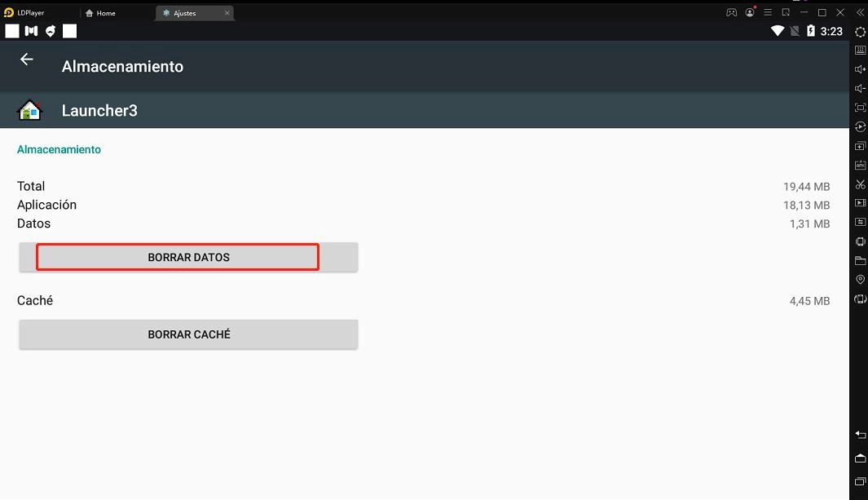The height and width of the screenshot is (500, 868).
Task: Go back with the Almacenamiento arrow
Action: (x=27, y=60)
